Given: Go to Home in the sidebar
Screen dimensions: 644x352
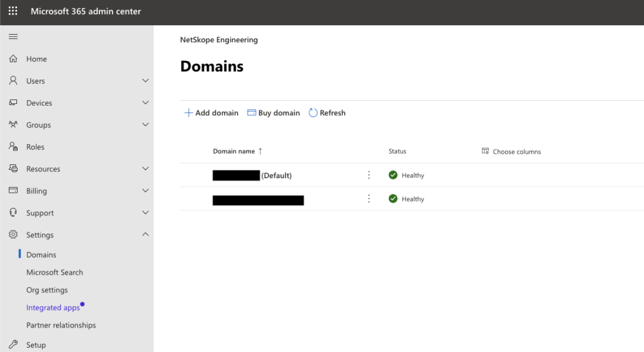Looking at the screenshot, I should 36,59.
